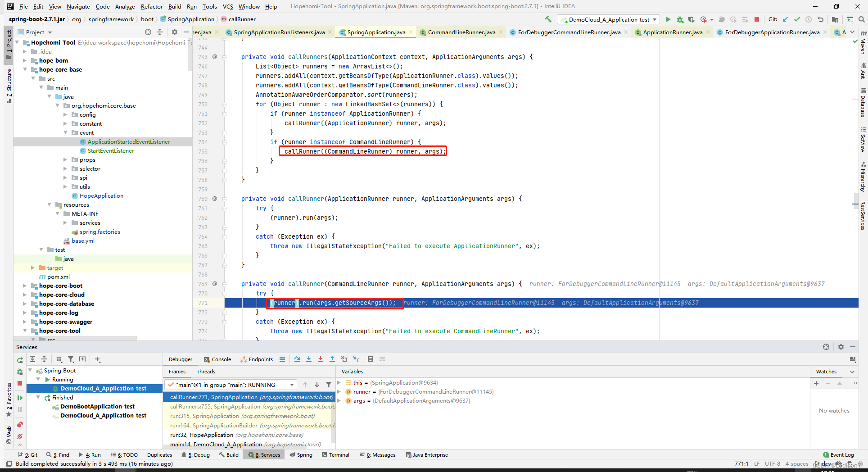
Task: Open Event Log in status bar
Action: (x=838, y=454)
